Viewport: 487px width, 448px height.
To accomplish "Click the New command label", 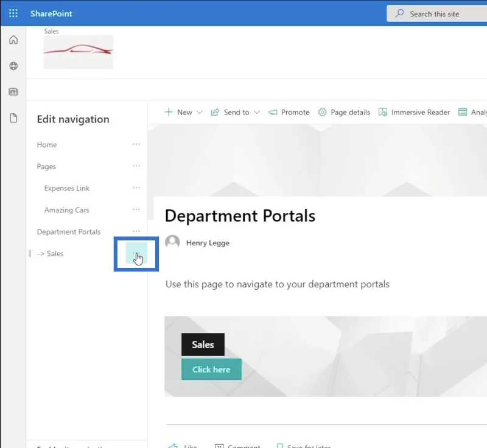I will [x=184, y=113].
